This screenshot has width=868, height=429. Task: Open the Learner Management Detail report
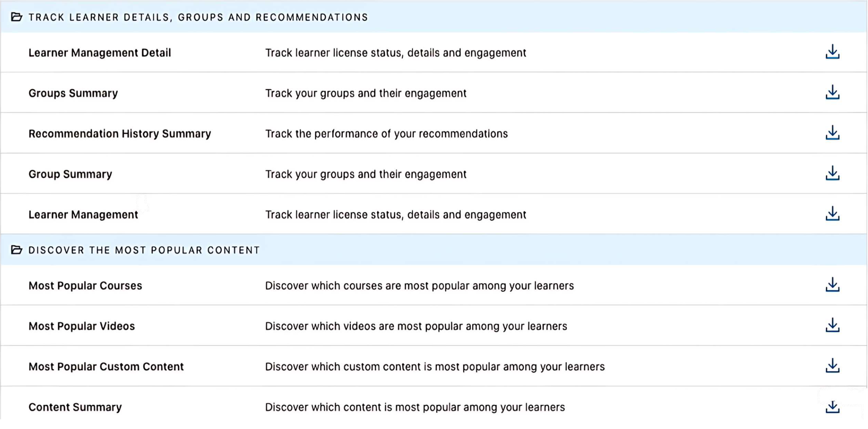point(99,53)
